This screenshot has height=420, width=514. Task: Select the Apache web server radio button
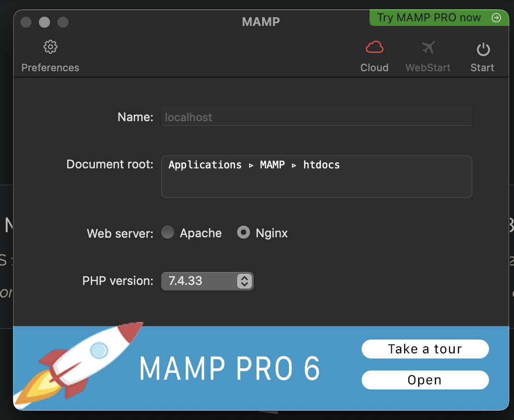click(x=168, y=232)
